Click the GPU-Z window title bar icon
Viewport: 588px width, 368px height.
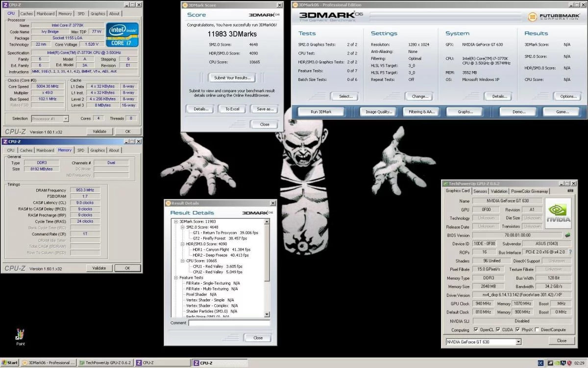click(445, 184)
